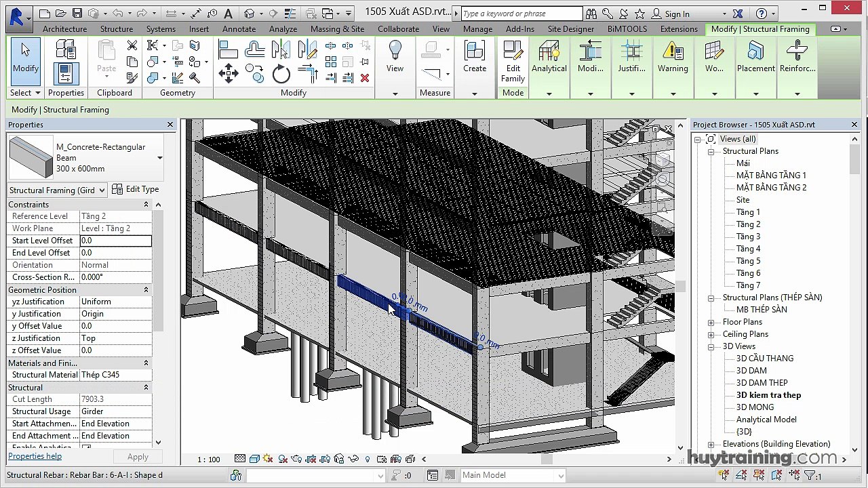Image resolution: width=868 pixels, height=488 pixels.
Task: Choose Mirror - Pick Axis tool
Action: (281, 49)
